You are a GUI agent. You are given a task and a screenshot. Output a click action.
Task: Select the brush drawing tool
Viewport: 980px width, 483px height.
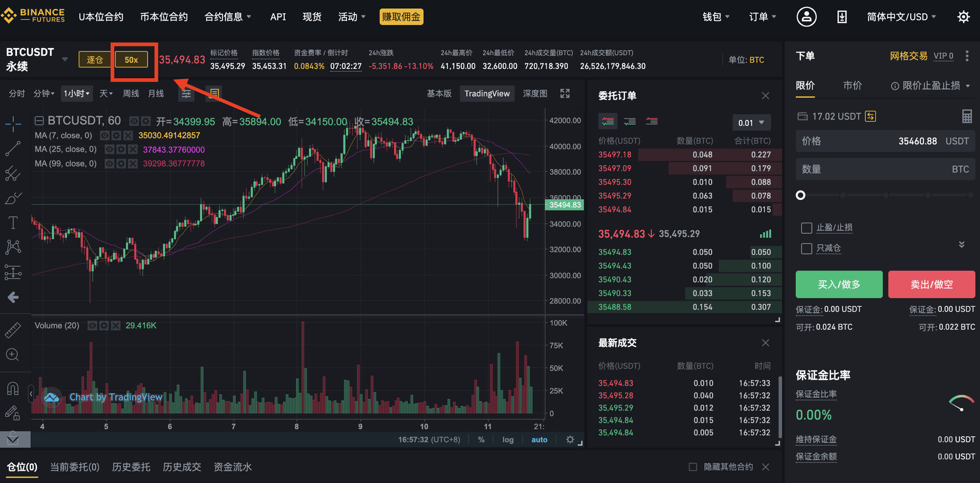13,198
